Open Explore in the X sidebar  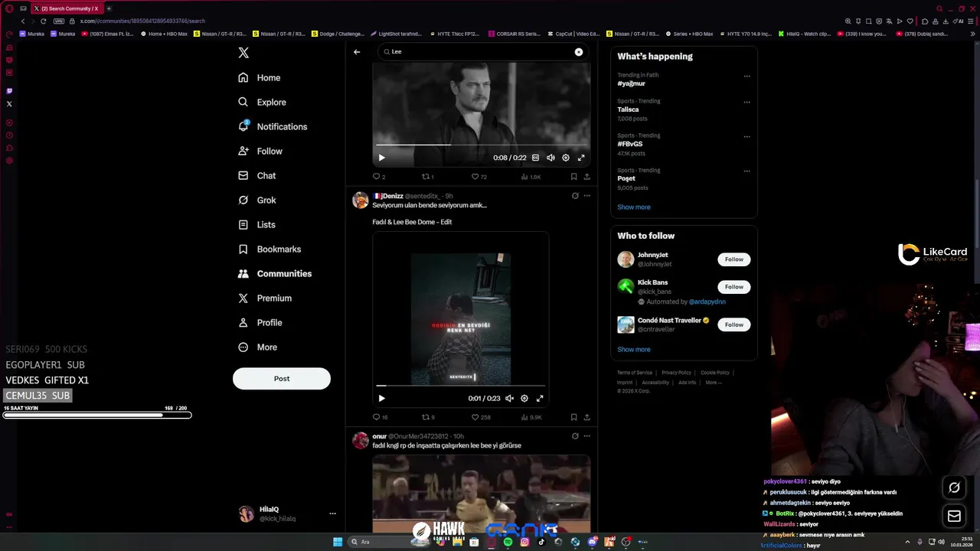click(x=262, y=102)
